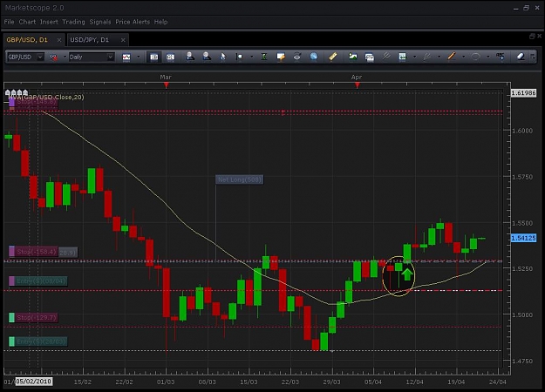This screenshot has height=392, width=545.
Task: Open the Insert menu
Action: [49, 22]
